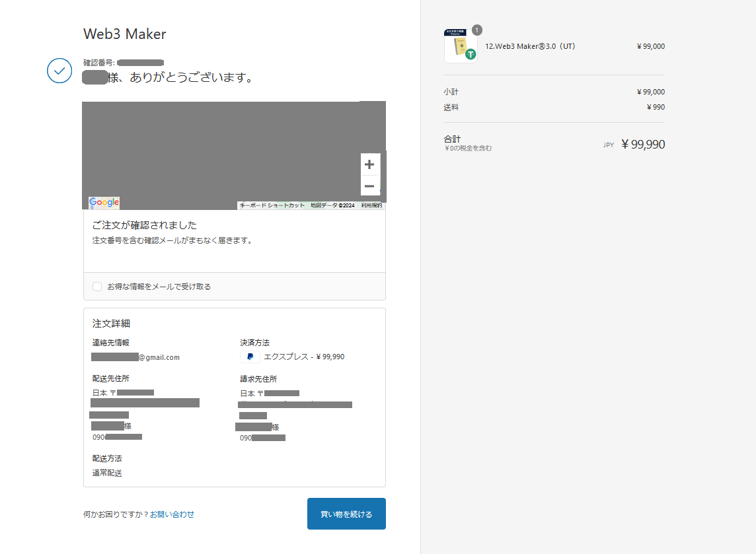The image size is (756, 554).
Task: Click the total ¥99,990 amount
Action: point(643,145)
